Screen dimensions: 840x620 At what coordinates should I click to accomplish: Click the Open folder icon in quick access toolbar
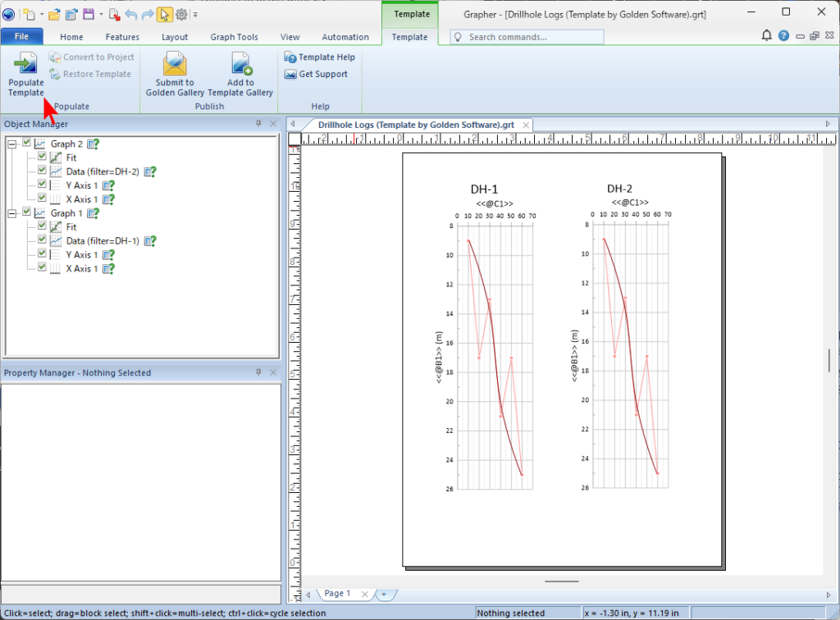pos(54,14)
